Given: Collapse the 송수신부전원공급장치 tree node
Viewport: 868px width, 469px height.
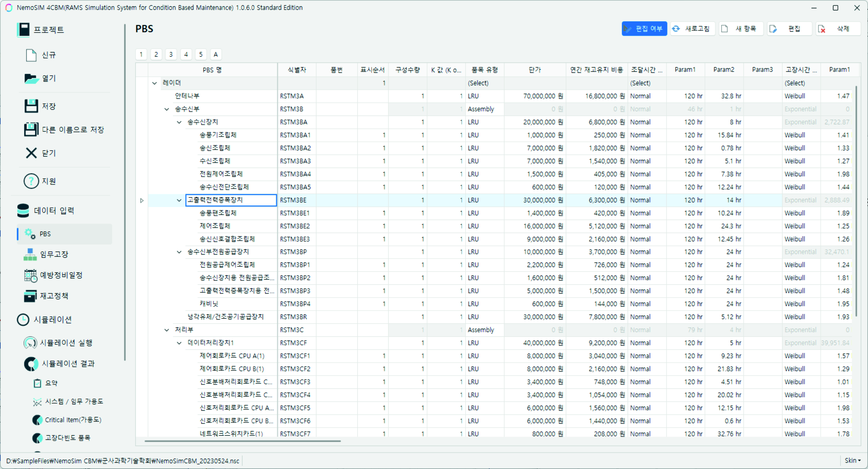Looking at the screenshot, I should [179, 252].
